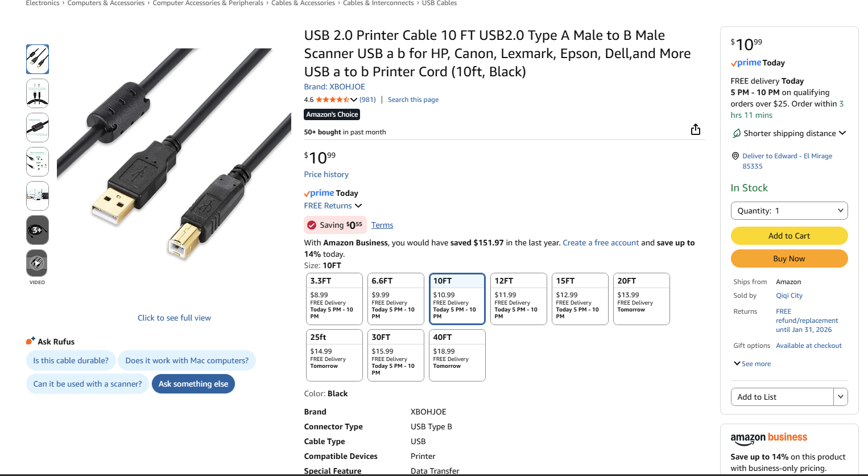The width and height of the screenshot is (868, 476).
Task: Select the 15FT size option
Action: pos(580,299)
